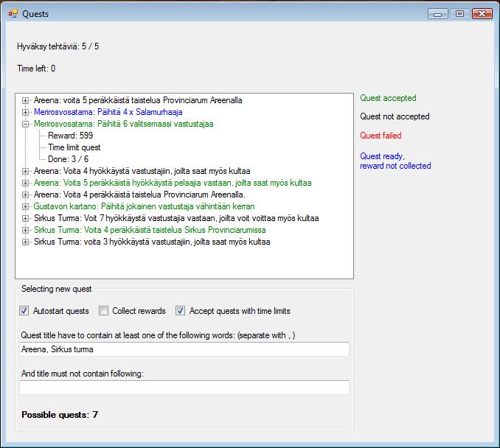The height and width of the screenshot is (448, 500).
Task: Expand the first Areena quest node
Action: click(x=26, y=100)
